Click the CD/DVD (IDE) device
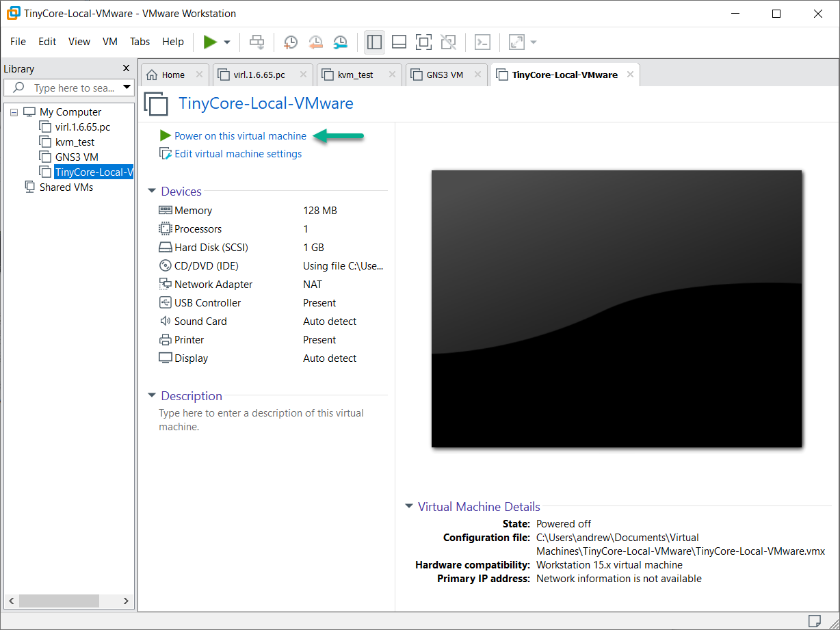Viewport: 840px width, 630px height. pos(272,266)
